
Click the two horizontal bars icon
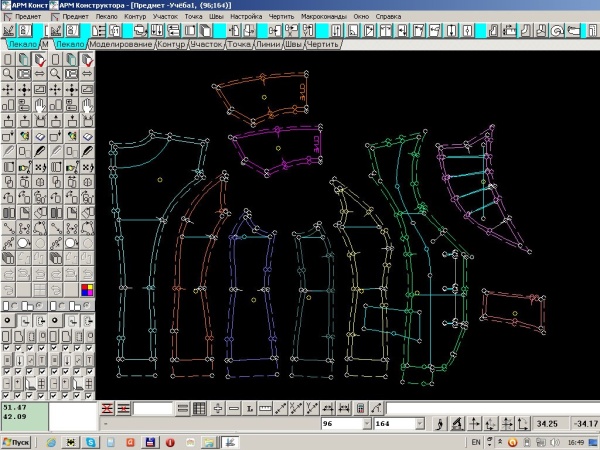pos(183,409)
